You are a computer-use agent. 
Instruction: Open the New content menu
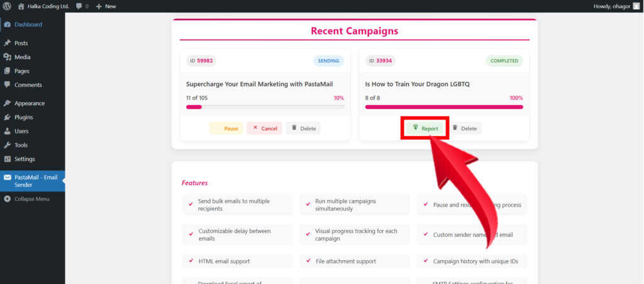tap(106, 6)
